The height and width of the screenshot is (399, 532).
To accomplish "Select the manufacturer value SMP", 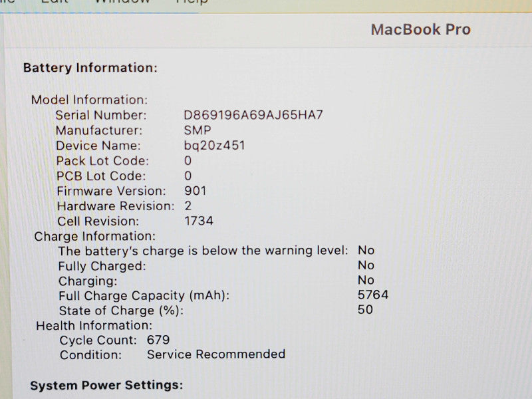I will click(x=198, y=130).
